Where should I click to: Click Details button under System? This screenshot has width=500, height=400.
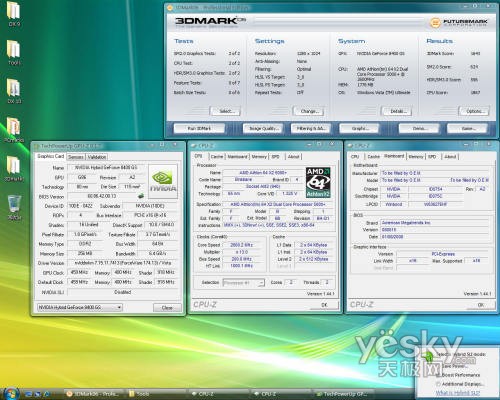pos(397,111)
